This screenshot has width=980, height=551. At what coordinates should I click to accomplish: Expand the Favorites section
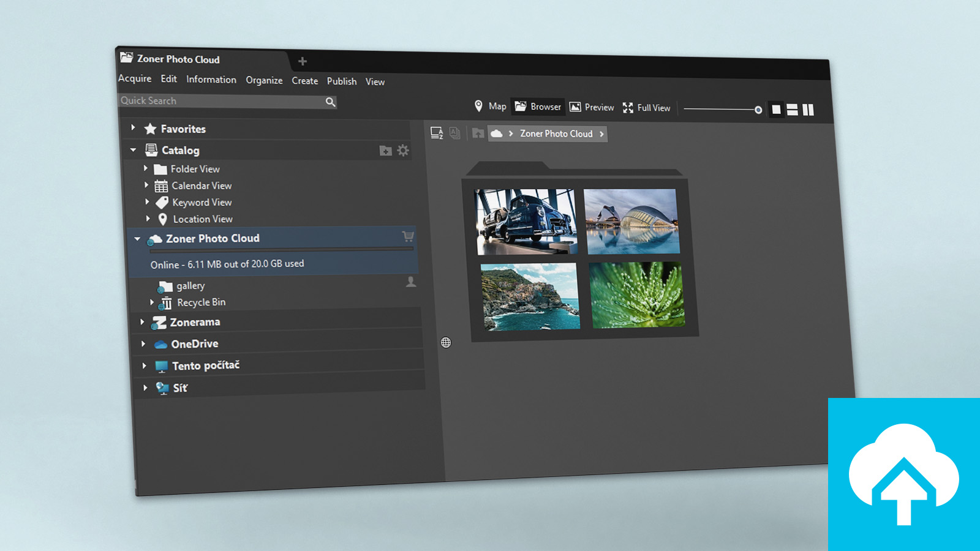133,128
